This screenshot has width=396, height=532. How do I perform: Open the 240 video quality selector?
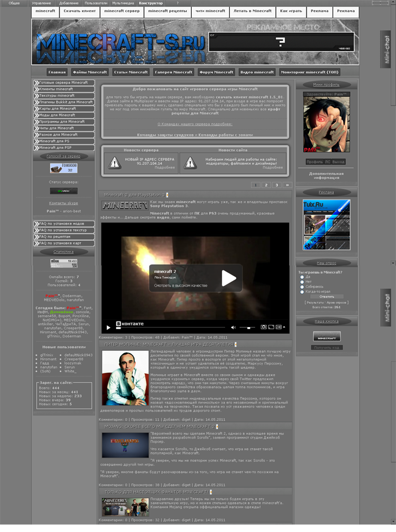[x=280, y=327]
